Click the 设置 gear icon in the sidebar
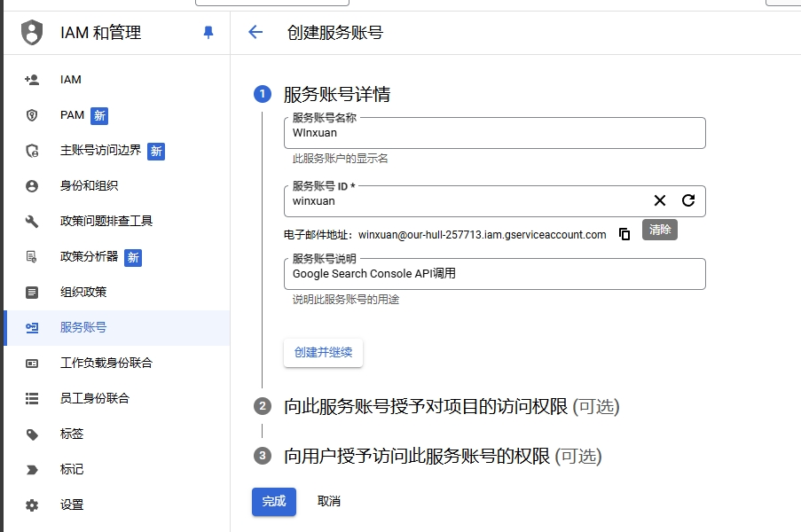This screenshot has width=801, height=532. tap(32, 505)
